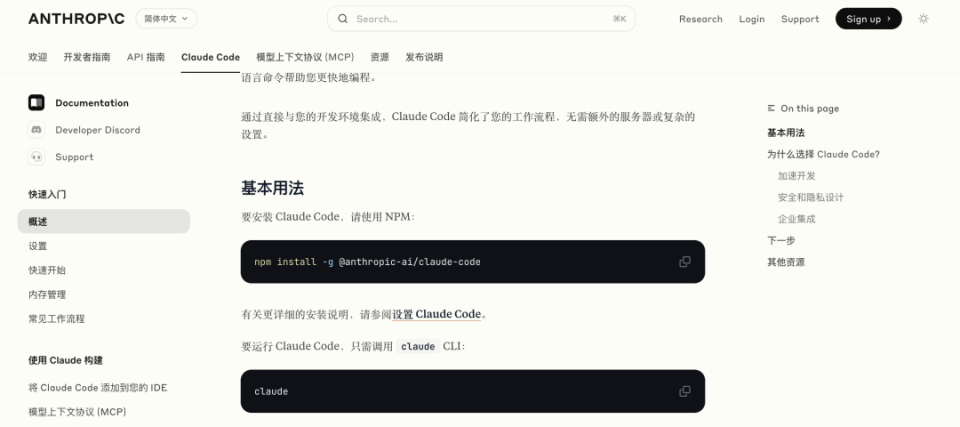Click the Developer Discord icon
This screenshot has height=427, width=960.
click(x=36, y=129)
